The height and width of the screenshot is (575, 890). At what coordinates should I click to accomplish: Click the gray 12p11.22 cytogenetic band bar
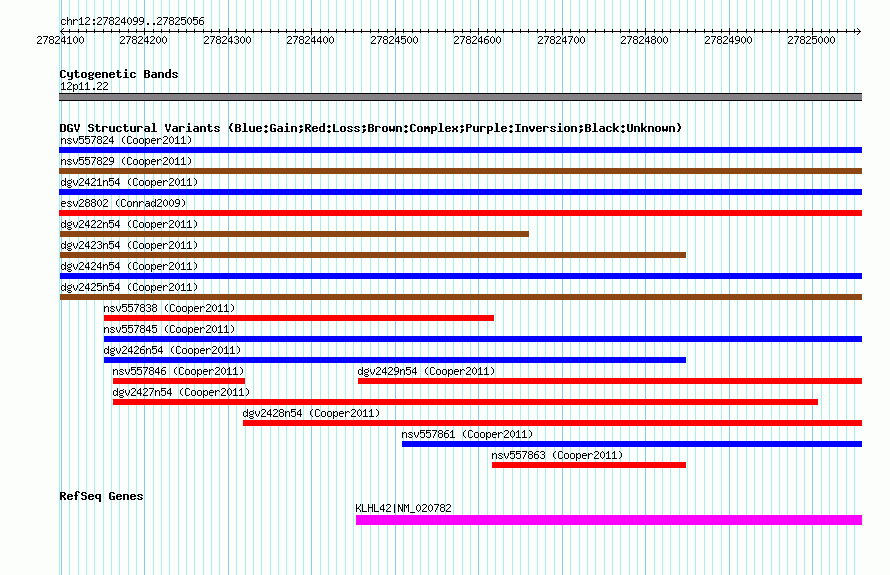pos(460,97)
